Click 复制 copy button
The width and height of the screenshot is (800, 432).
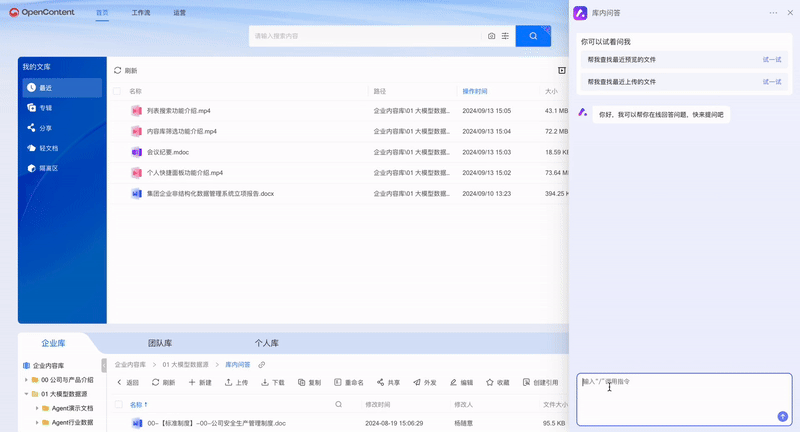coord(309,383)
